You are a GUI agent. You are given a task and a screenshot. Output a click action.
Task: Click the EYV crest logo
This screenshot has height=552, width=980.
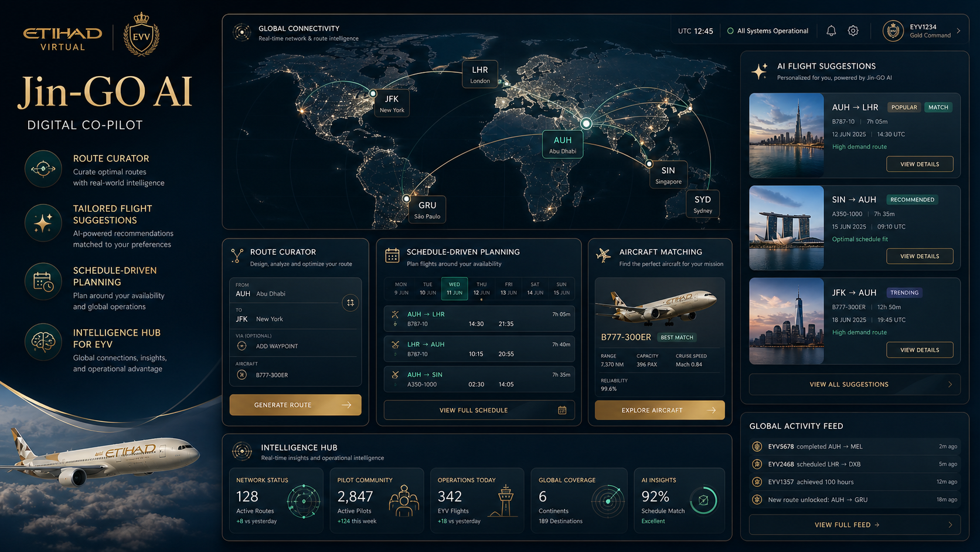(x=141, y=35)
